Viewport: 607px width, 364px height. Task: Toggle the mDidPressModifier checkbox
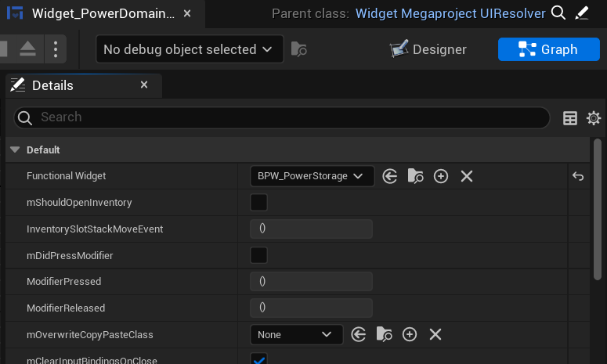(258, 255)
